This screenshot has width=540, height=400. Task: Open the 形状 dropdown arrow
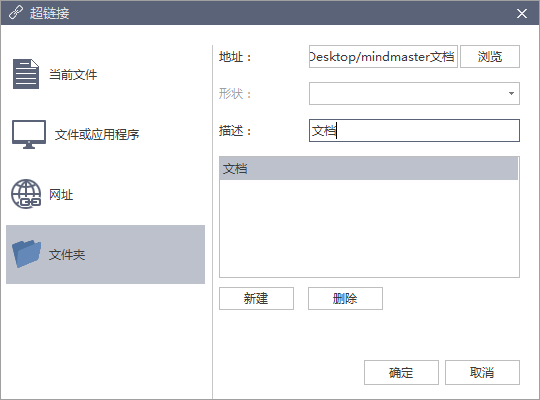click(511, 93)
